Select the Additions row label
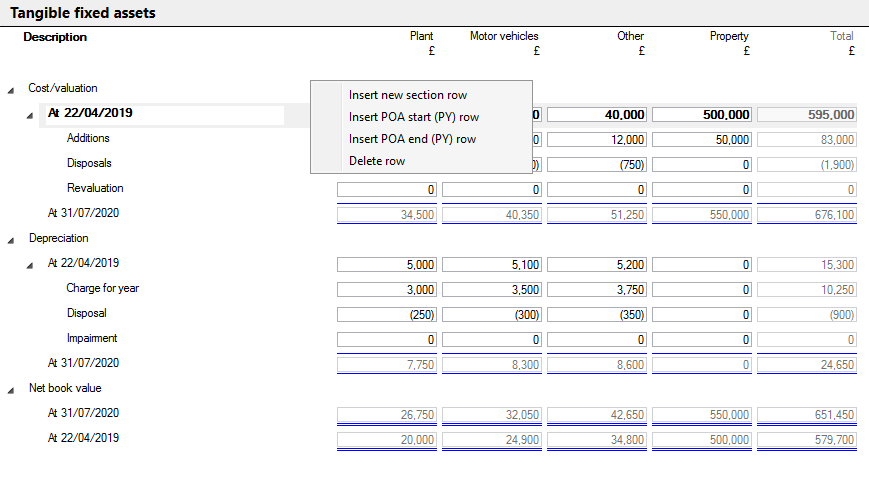The image size is (869, 483). coord(88,138)
